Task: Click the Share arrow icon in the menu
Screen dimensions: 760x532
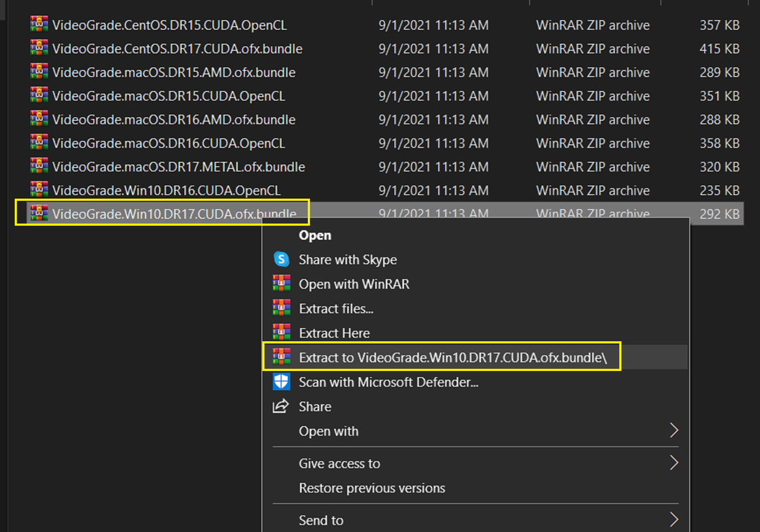Action: [x=281, y=406]
